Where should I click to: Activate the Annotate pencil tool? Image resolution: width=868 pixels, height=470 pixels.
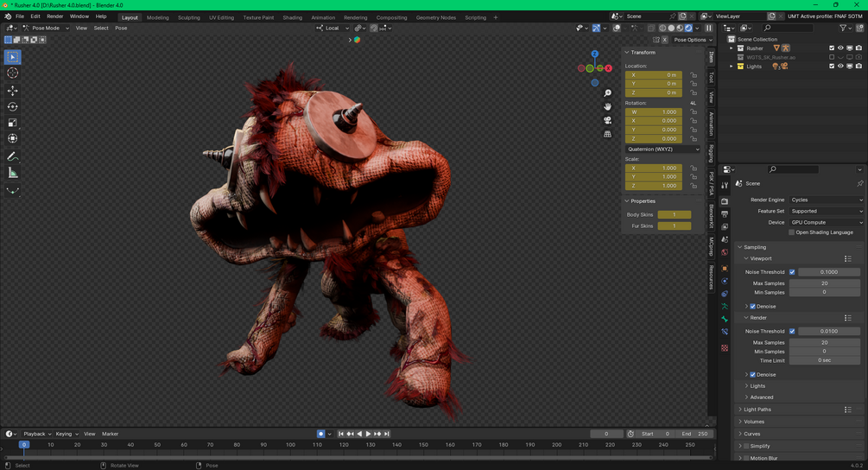[13, 156]
